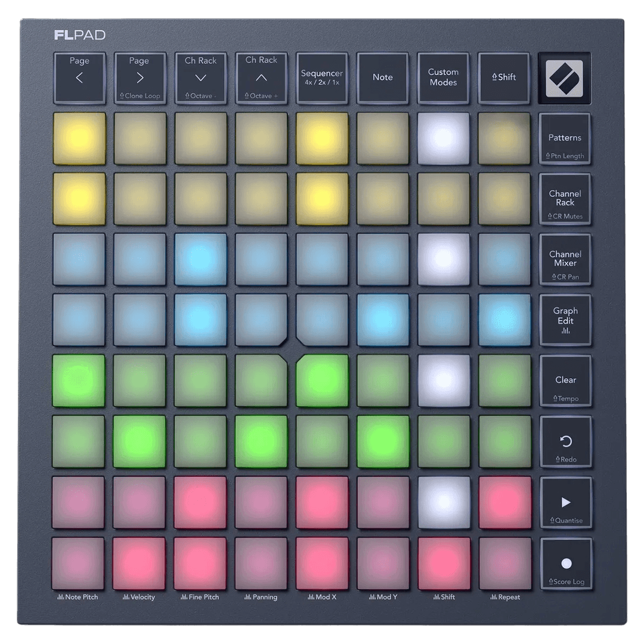Tap the bright blue pad in the Note button's column
The image size is (644, 644).
383,320
